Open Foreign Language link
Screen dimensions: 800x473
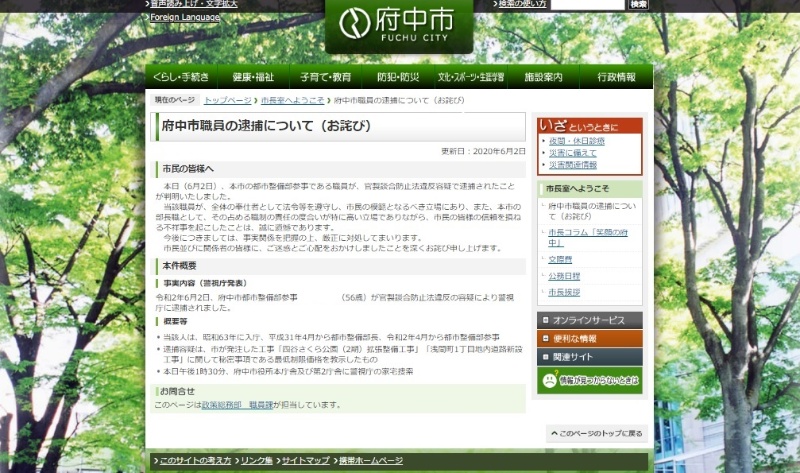185,17
